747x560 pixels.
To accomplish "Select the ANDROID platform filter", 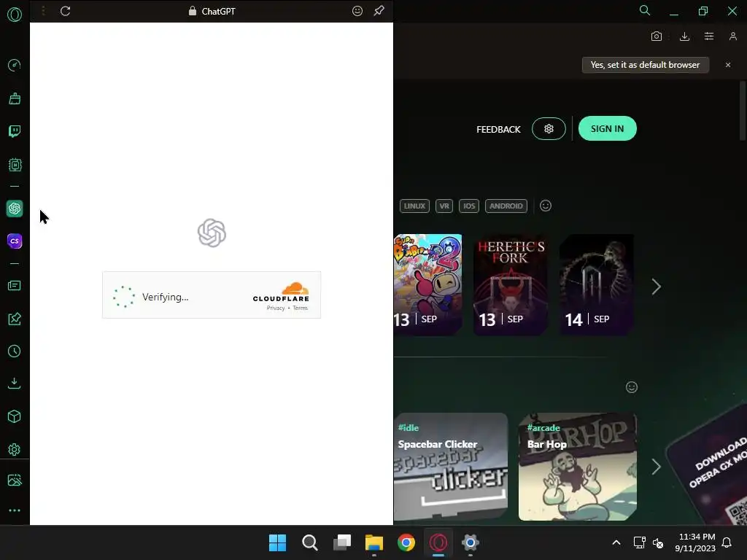I will (x=506, y=206).
